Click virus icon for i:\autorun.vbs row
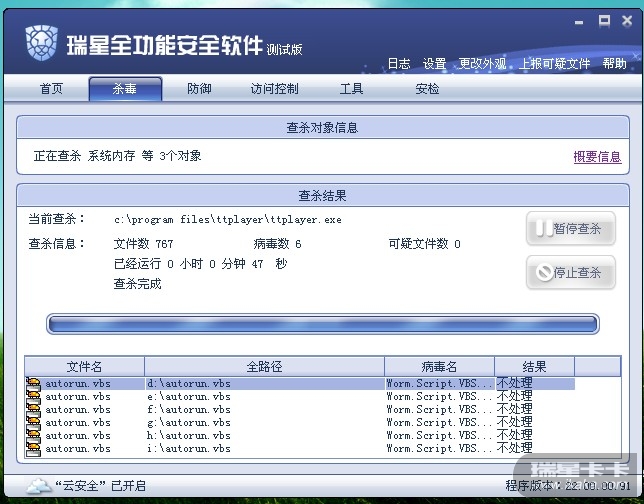 click(33, 449)
